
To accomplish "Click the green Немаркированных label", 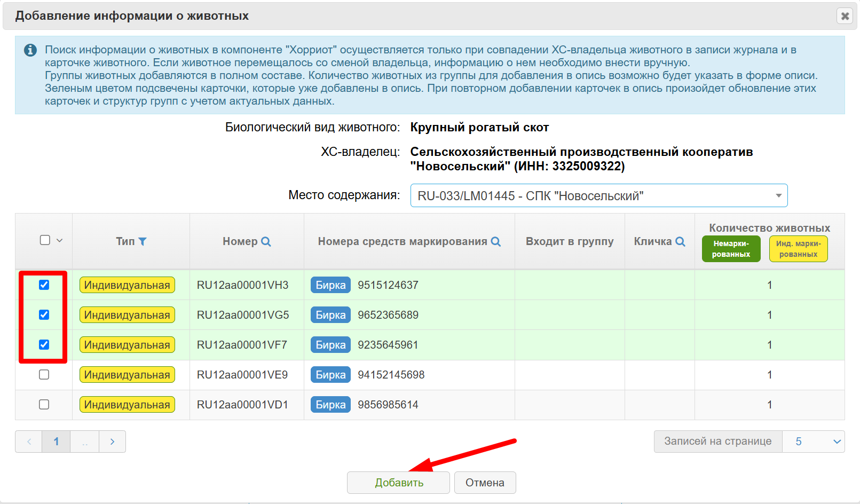I will [x=731, y=249].
